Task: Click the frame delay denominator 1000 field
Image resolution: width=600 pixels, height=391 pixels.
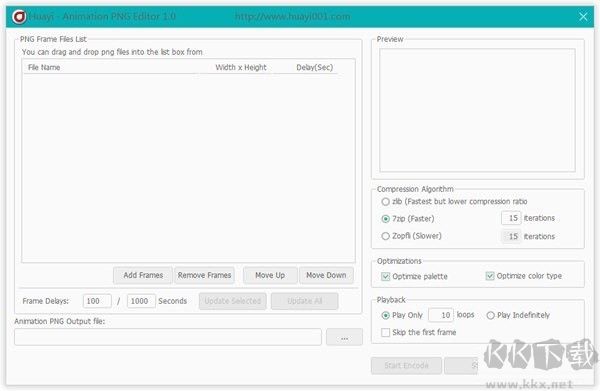Action: 141,301
